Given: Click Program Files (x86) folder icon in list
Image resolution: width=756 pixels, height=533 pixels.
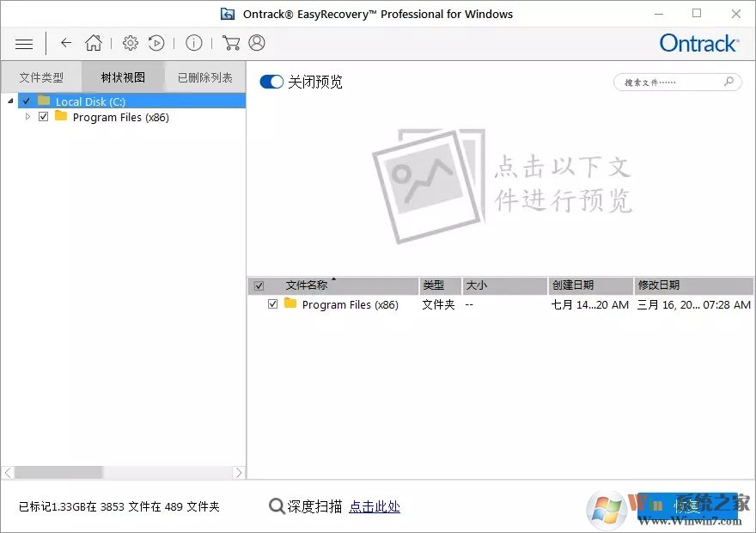Looking at the screenshot, I should pyautogui.click(x=290, y=303).
